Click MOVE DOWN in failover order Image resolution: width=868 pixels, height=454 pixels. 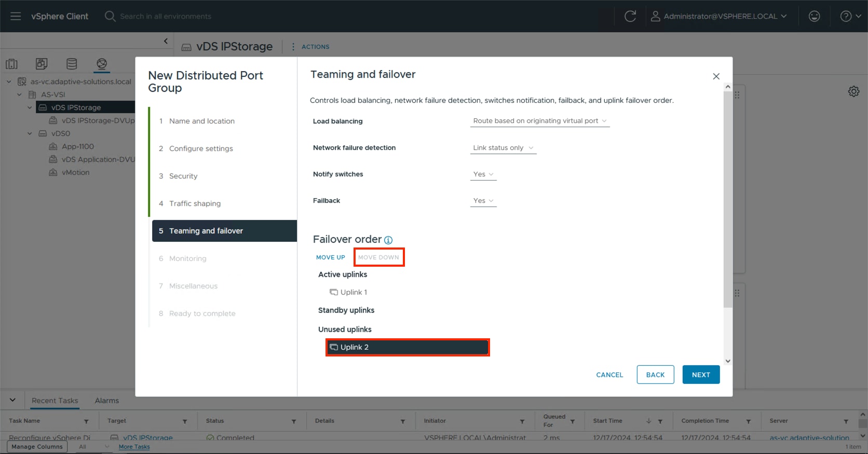tap(378, 257)
